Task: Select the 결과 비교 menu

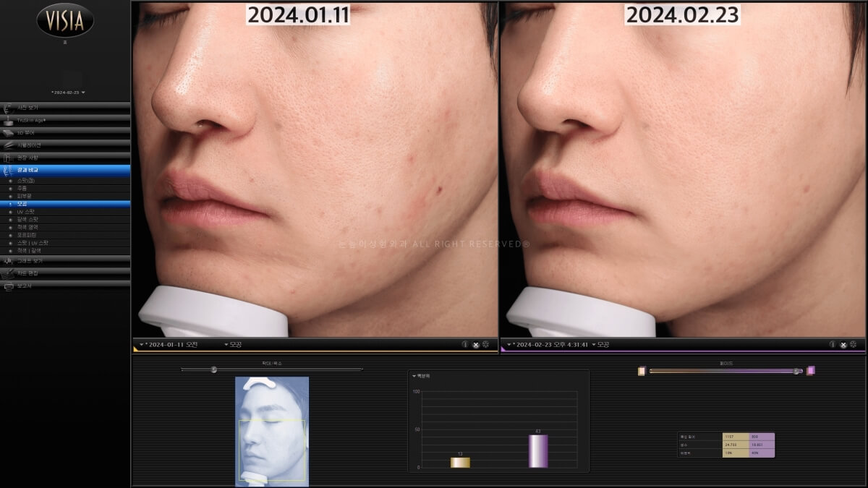Action: click(x=65, y=170)
